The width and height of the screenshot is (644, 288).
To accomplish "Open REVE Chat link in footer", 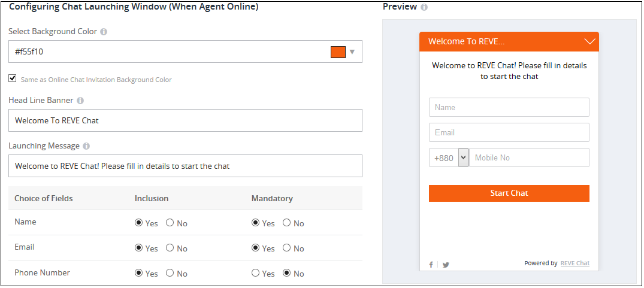I will [x=575, y=263].
